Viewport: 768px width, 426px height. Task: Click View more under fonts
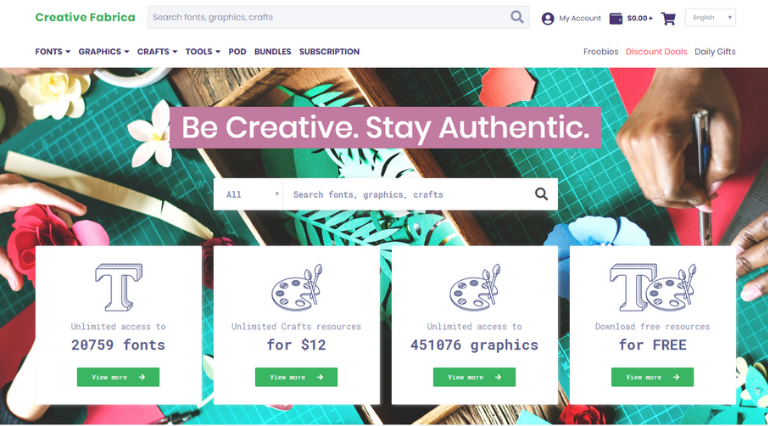click(118, 377)
